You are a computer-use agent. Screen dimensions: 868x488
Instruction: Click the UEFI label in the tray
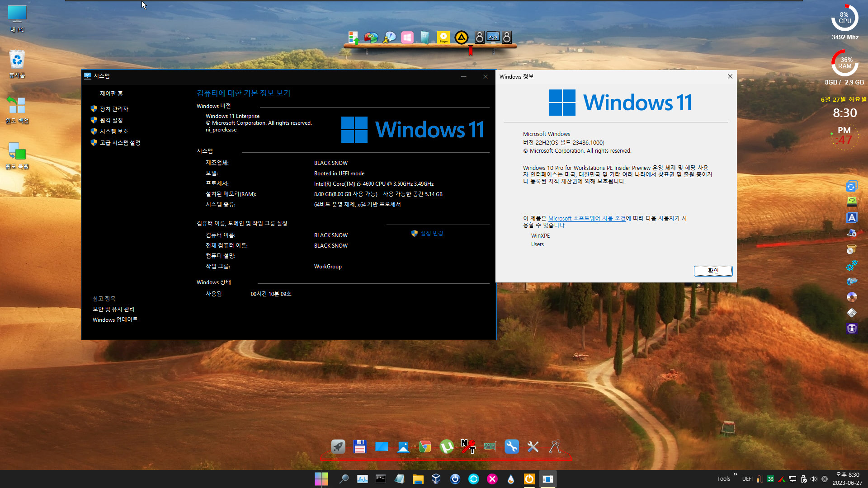coord(747,479)
